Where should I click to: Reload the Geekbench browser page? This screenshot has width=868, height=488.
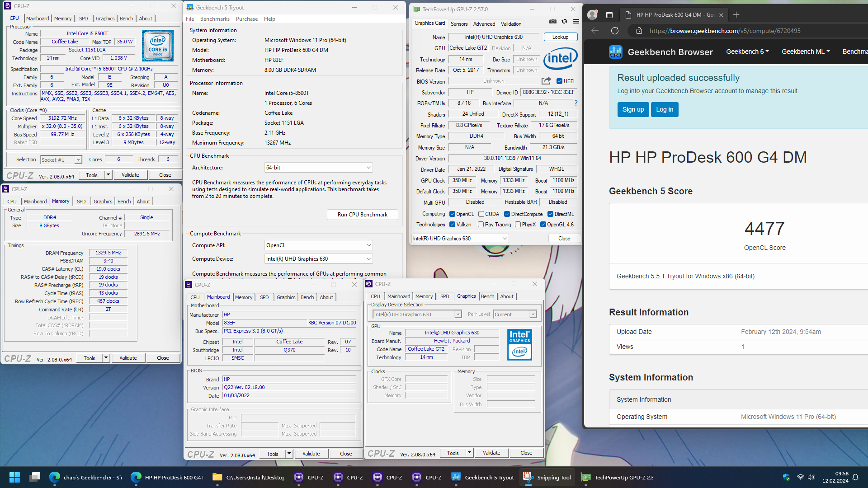pos(614,31)
